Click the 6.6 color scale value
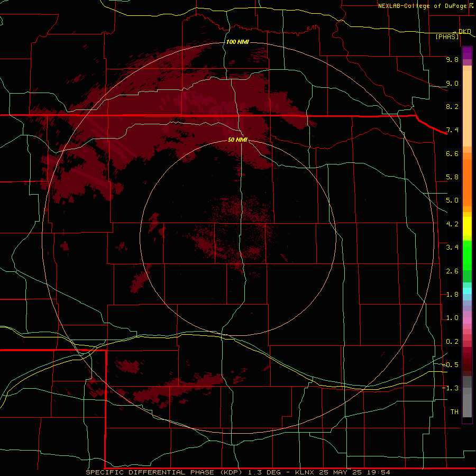The width and height of the screenshot is (476, 476). point(452,153)
